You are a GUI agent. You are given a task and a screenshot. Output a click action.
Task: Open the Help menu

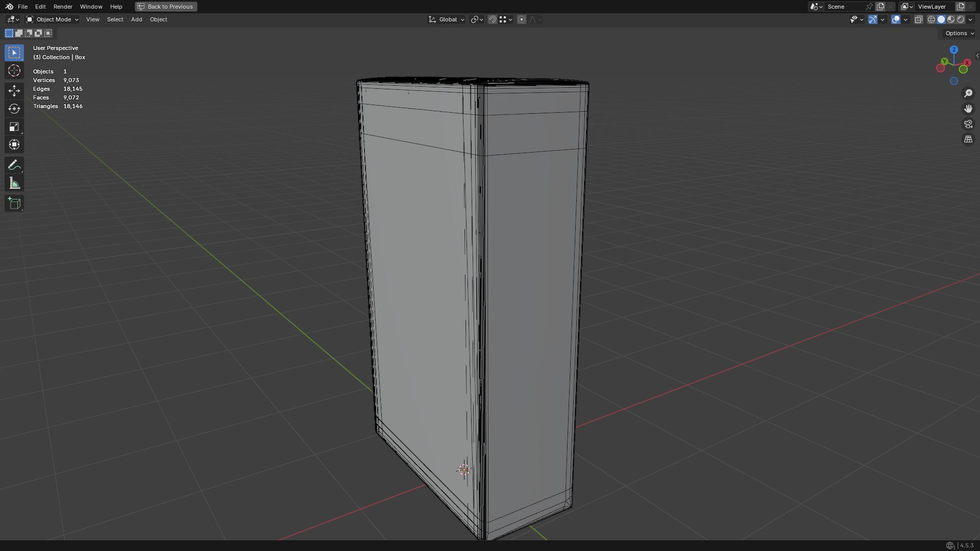coord(116,7)
